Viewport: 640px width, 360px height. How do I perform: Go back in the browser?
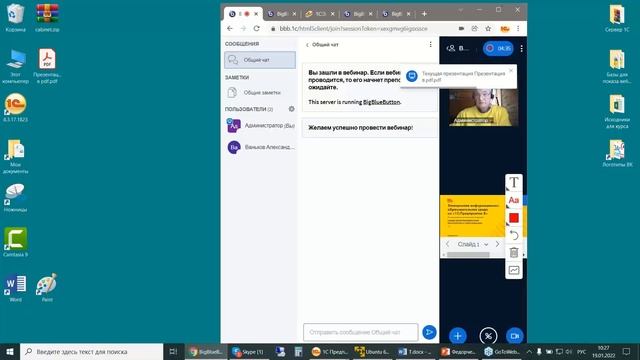(x=230, y=29)
